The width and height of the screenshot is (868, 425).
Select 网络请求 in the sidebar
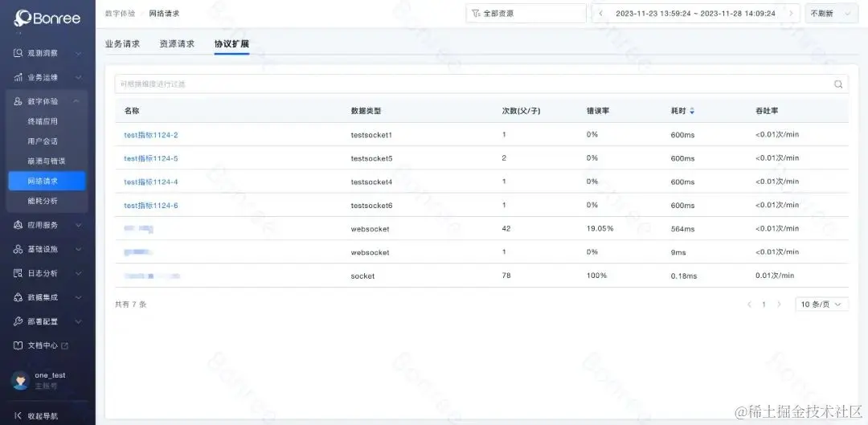pyautogui.click(x=47, y=181)
